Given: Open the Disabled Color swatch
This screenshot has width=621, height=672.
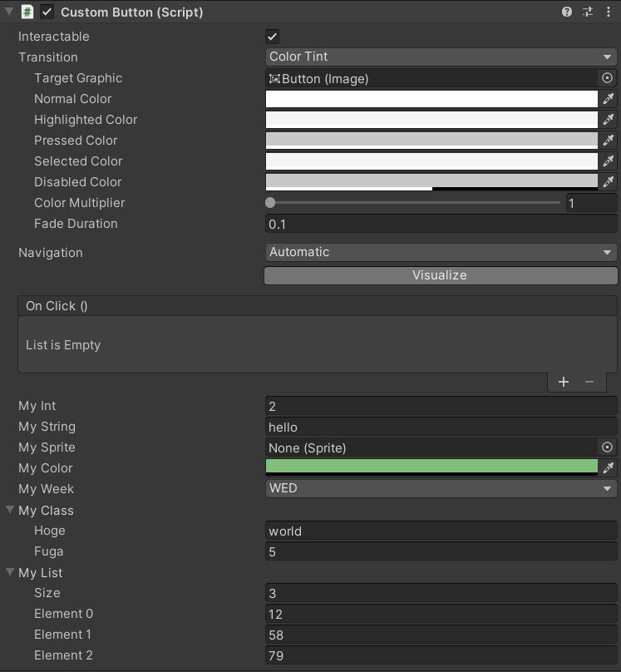Looking at the screenshot, I should coord(431,182).
